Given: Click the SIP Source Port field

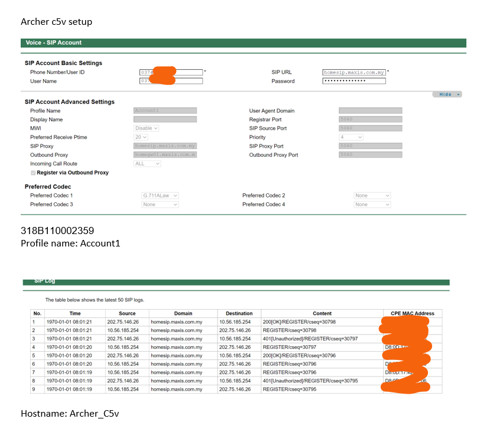Looking at the screenshot, I should coord(371,128).
